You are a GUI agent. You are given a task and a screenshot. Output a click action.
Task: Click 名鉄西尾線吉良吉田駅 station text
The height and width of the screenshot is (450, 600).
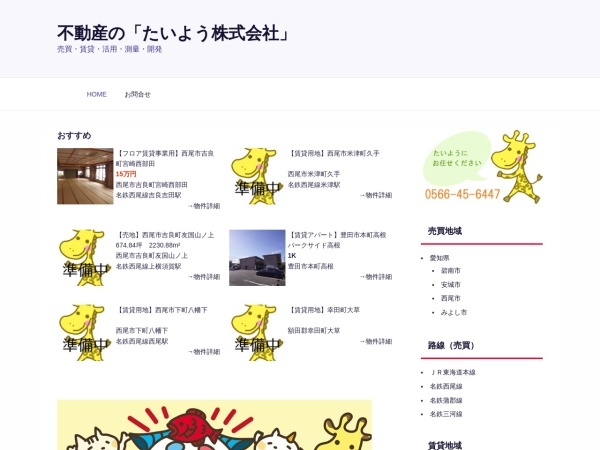[x=148, y=195]
